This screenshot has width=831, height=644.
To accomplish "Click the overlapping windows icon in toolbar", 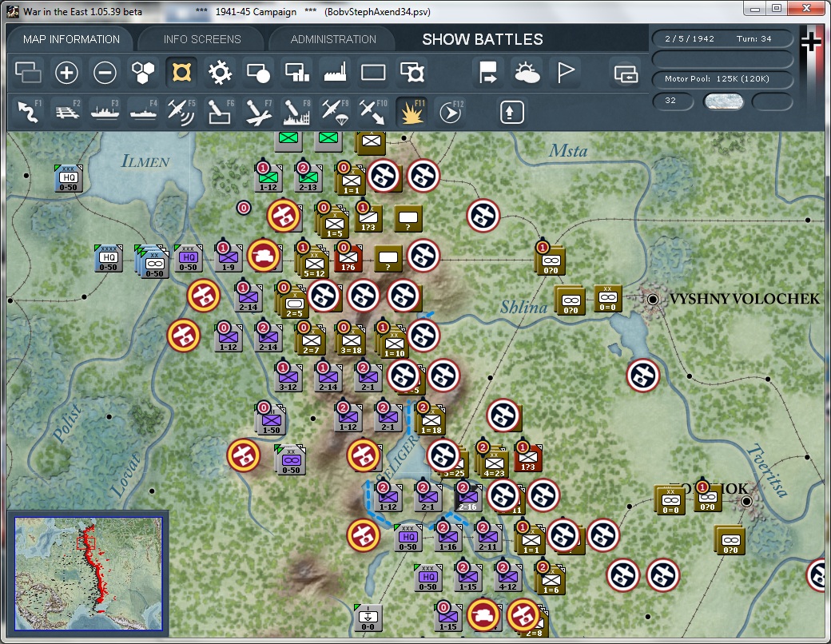I will tap(28, 73).
